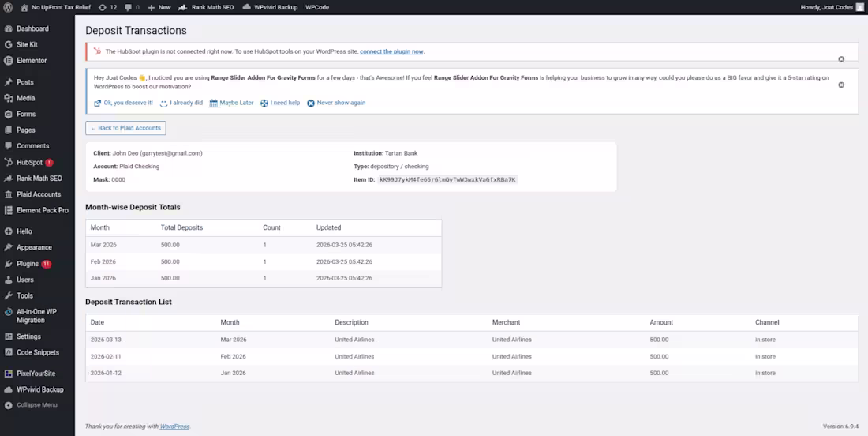Image resolution: width=868 pixels, height=436 pixels.
Task: Click the WordPress link in the footer
Action: (174, 427)
